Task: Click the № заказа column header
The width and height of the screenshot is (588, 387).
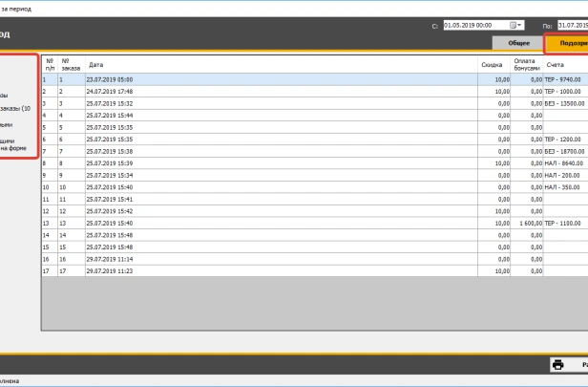Action: [x=70, y=64]
